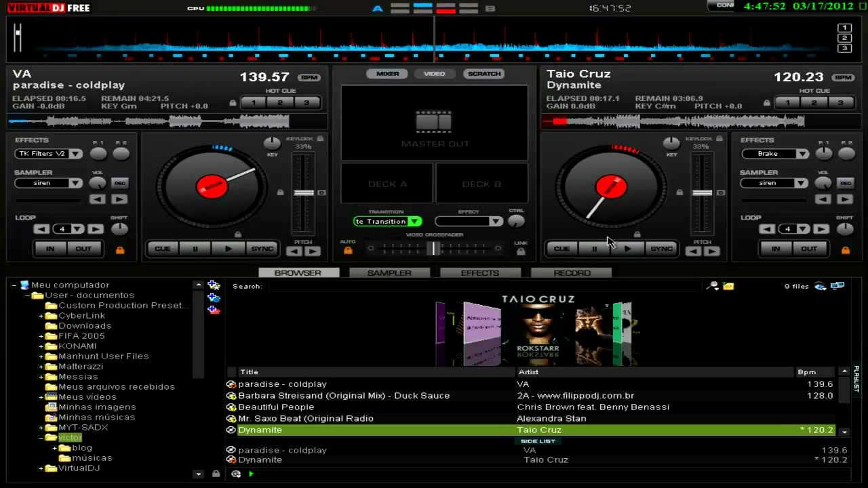Toggle right deck keylock padlock

click(x=719, y=138)
